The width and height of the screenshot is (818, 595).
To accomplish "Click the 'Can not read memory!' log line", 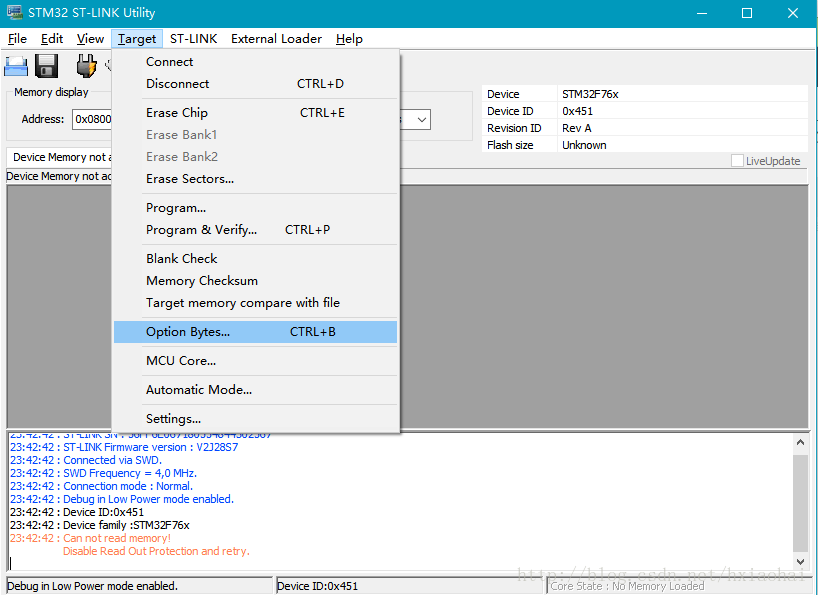I will (x=90, y=538).
